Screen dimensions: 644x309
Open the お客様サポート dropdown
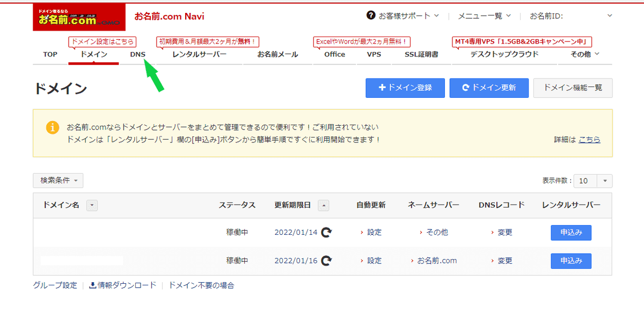tap(408, 16)
